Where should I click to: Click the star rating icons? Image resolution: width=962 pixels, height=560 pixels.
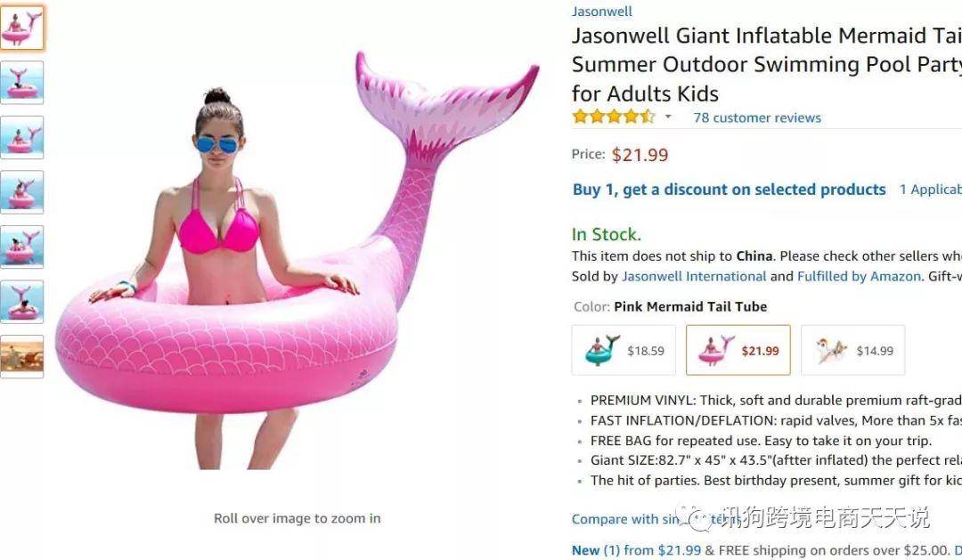(x=613, y=117)
